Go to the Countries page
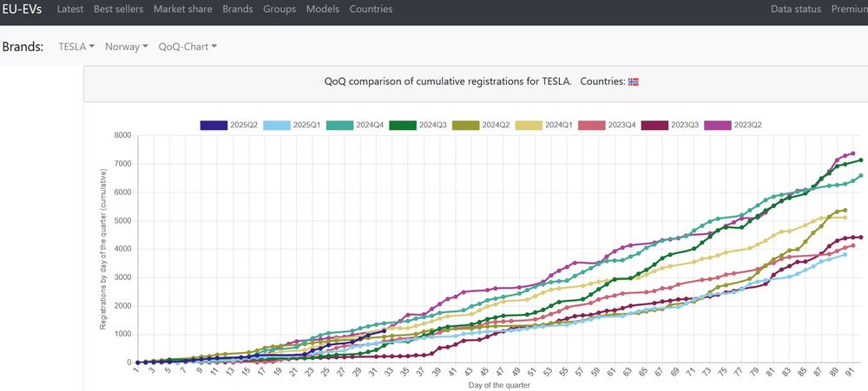Viewport: 868px width, 391px height. click(371, 10)
